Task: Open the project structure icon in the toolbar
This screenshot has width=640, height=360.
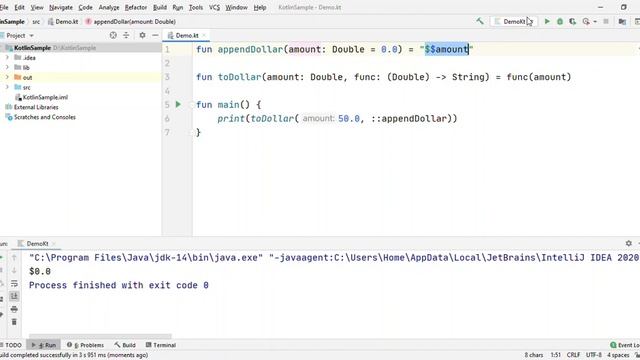Action: coord(622,21)
